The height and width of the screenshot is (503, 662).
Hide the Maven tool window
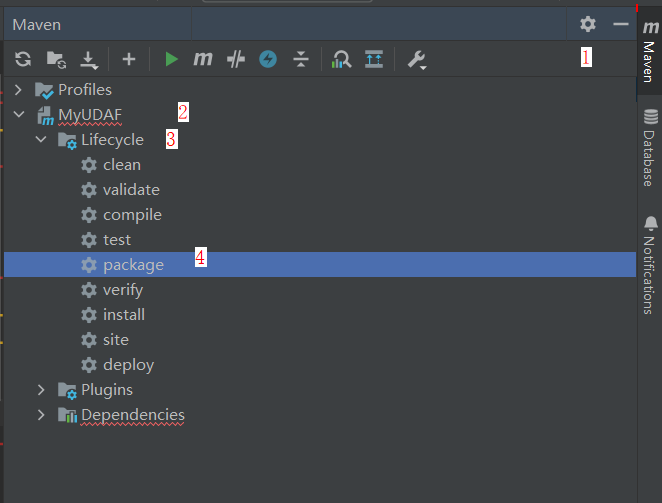click(x=621, y=24)
